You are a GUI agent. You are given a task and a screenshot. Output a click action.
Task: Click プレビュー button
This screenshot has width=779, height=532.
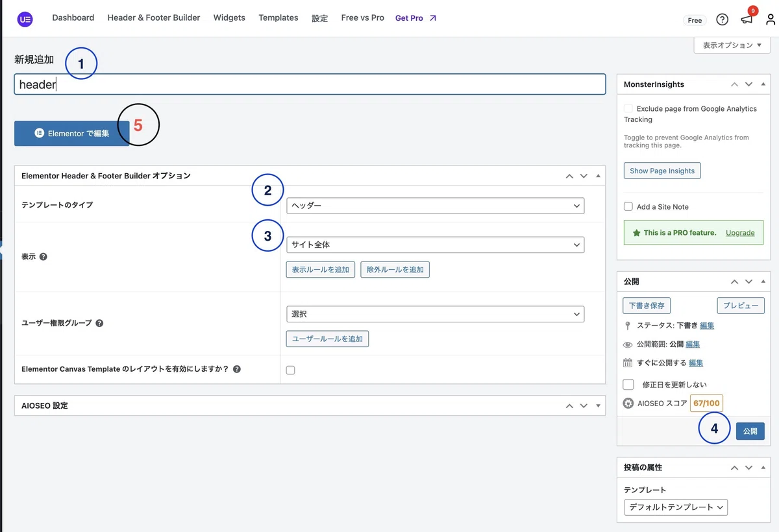coord(741,305)
